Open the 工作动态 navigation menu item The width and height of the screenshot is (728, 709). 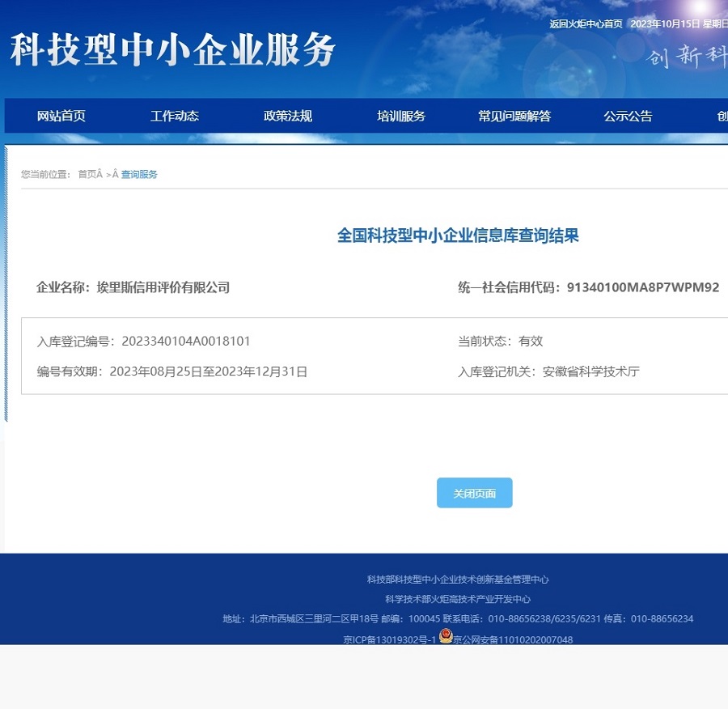(x=174, y=116)
